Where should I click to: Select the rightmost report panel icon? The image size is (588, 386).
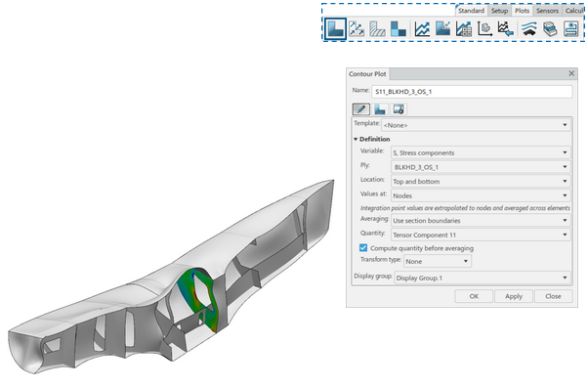570,29
